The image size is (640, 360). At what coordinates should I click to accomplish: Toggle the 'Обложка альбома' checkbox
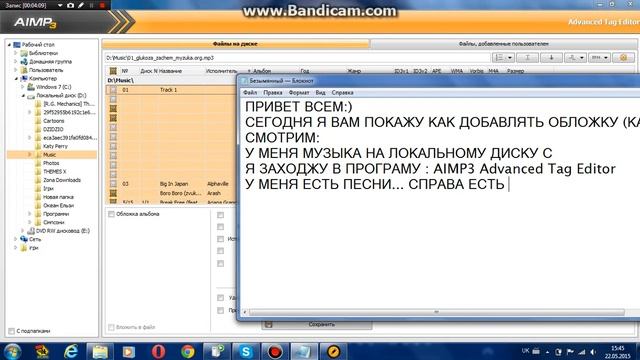point(111,214)
